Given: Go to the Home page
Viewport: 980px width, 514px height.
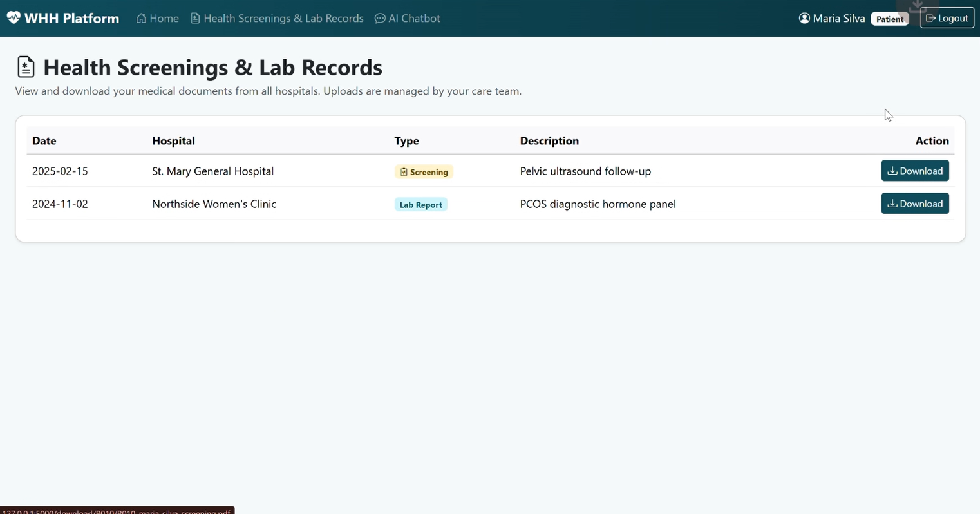Looking at the screenshot, I should click(x=157, y=18).
